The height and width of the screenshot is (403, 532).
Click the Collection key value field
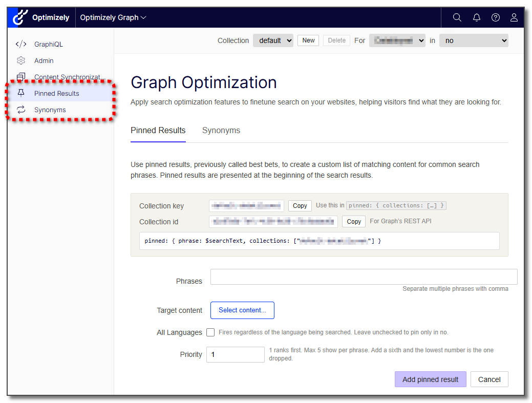tap(246, 205)
